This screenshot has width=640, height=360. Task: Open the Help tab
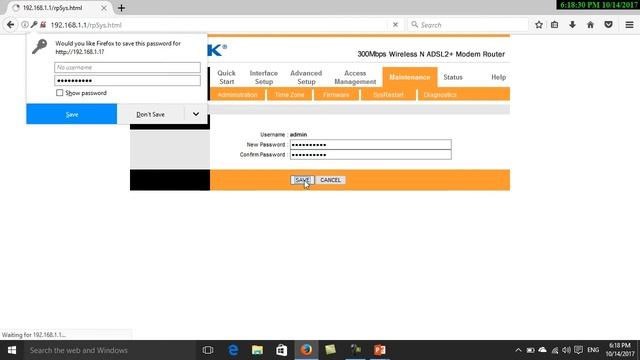[x=498, y=77]
